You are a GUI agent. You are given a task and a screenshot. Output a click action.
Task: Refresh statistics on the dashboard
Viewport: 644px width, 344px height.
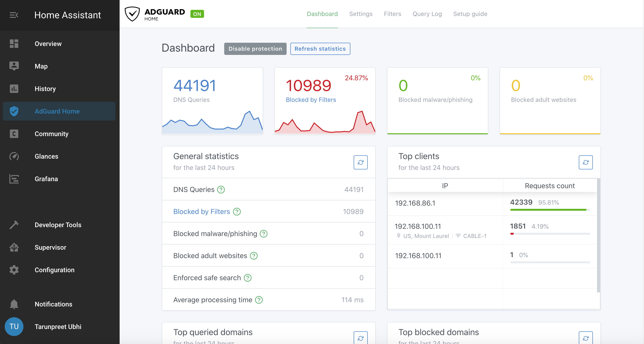pyautogui.click(x=320, y=49)
